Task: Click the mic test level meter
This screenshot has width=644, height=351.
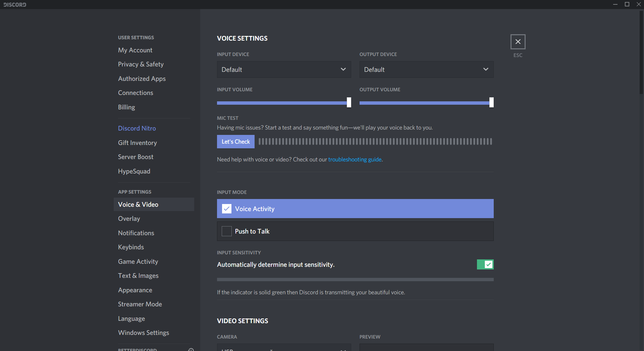Action: (375, 142)
